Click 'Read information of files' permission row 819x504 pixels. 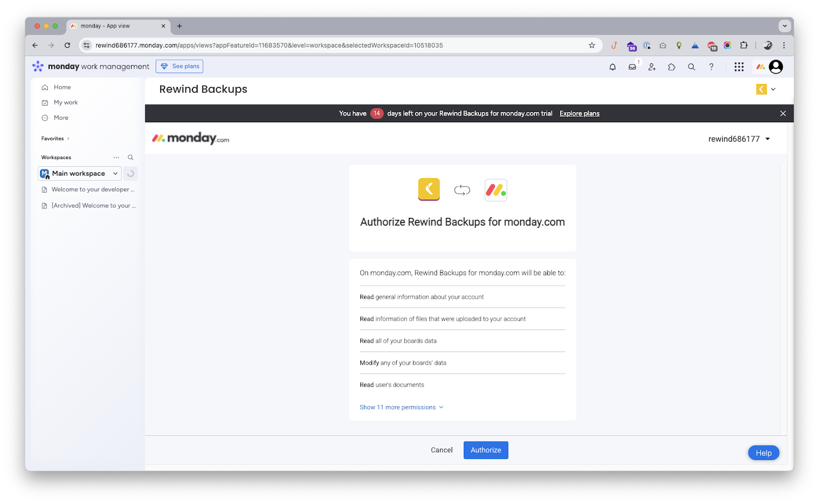[x=462, y=319]
